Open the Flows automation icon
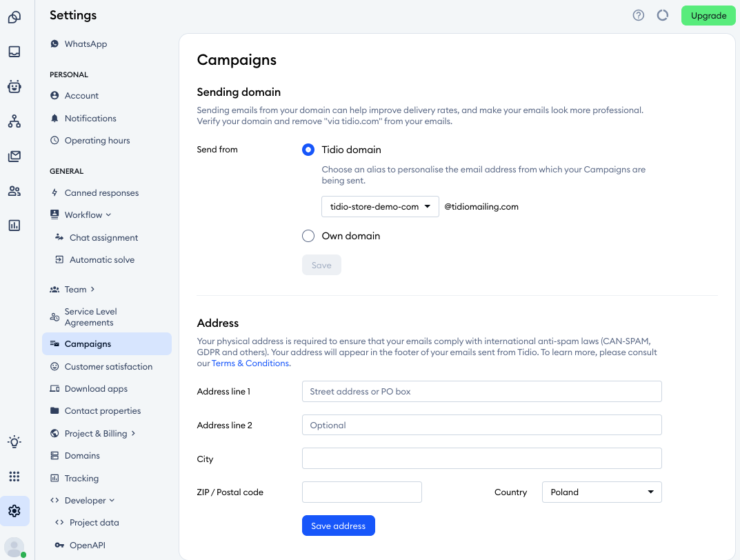This screenshot has height=560, width=740. tap(14, 121)
